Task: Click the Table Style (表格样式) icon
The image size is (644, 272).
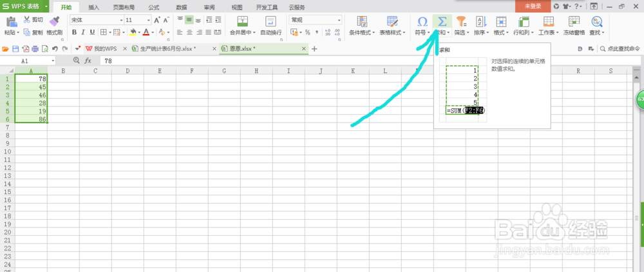Action: 392,22
